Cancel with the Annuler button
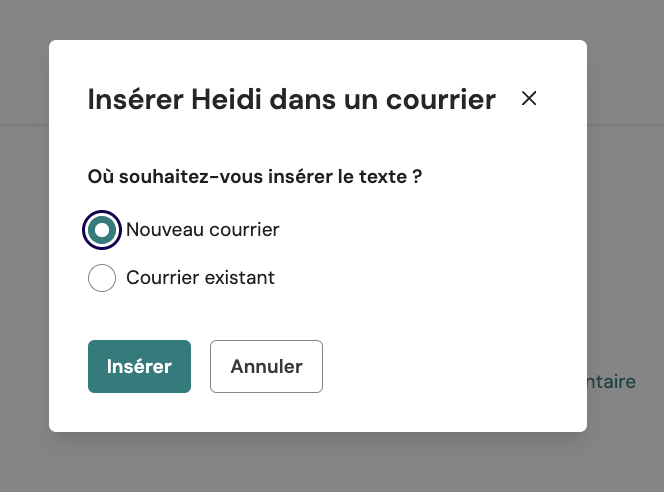The image size is (664, 492). tap(266, 366)
